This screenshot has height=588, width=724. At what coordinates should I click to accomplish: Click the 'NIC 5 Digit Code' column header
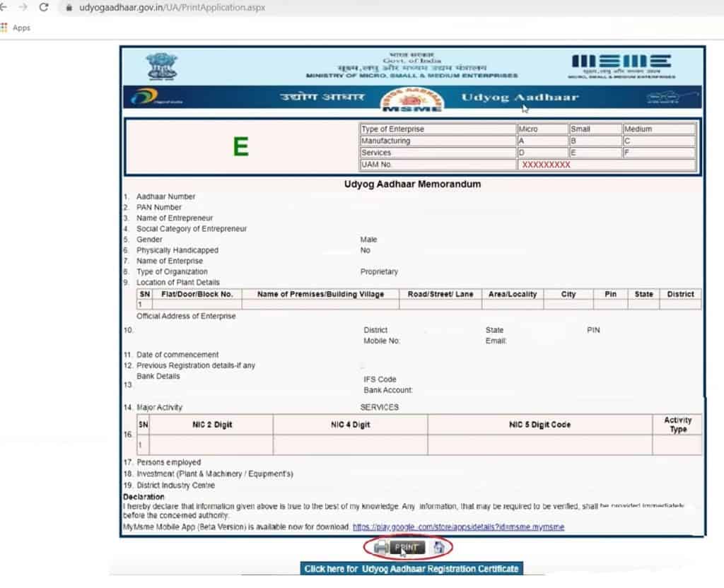click(x=539, y=425)
